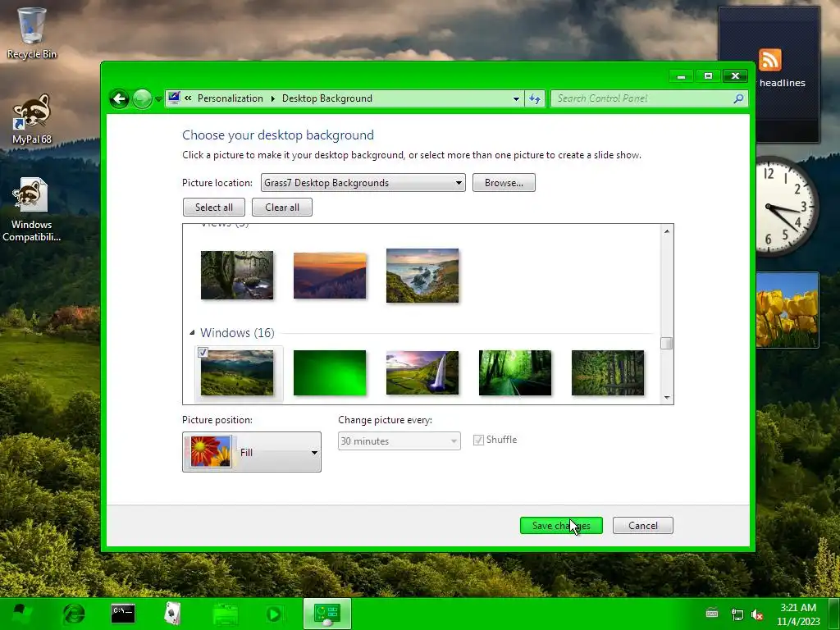Click the active Control Panel taskbar button
Image resolution: width=840 pixels, height=630 pixels.
pyautogui.click(x=326, y=614)
